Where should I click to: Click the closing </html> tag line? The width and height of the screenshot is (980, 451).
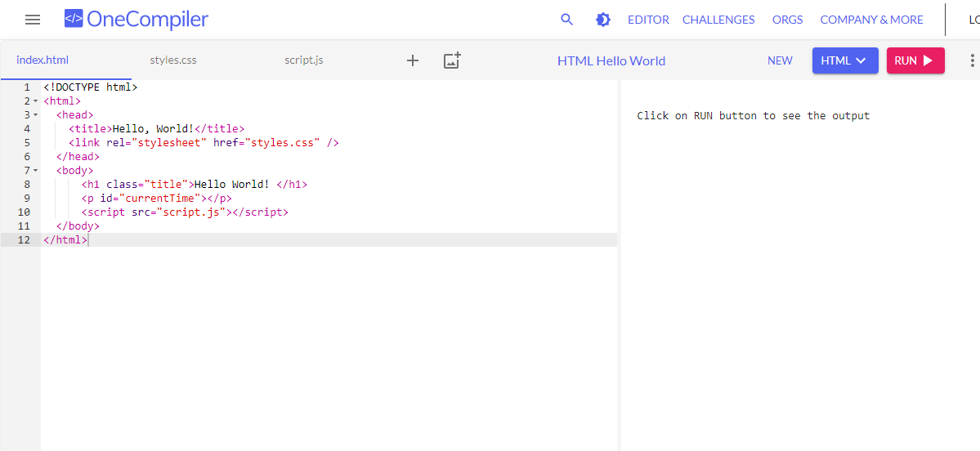click(x=65, y=239)
